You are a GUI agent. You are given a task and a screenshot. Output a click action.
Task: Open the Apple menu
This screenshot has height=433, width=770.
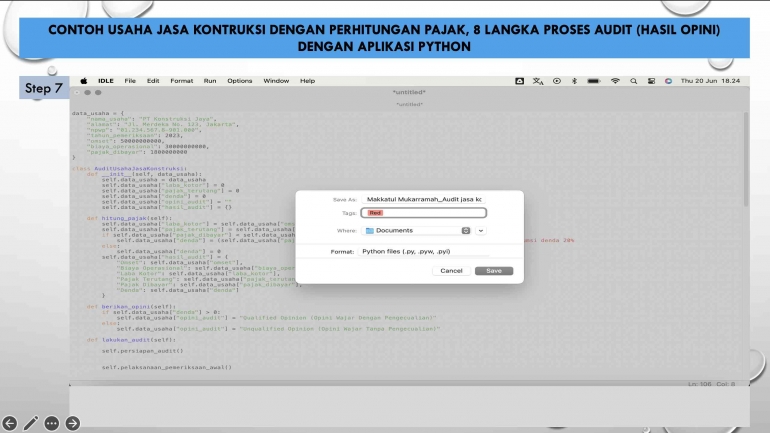point(83,81)
